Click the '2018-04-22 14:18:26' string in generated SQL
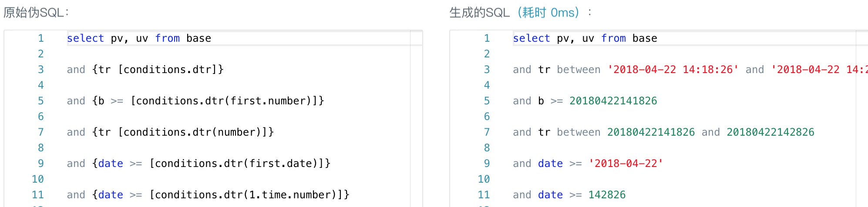 (673, 70)
